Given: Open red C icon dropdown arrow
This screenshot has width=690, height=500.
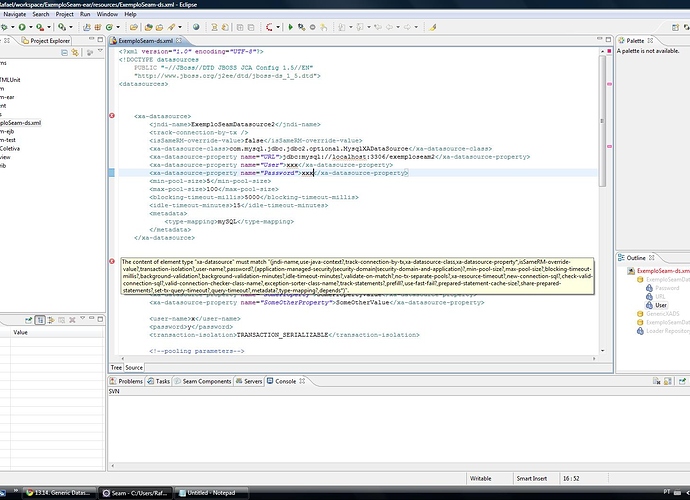Looking at the screenshot, I should (278, 27).
